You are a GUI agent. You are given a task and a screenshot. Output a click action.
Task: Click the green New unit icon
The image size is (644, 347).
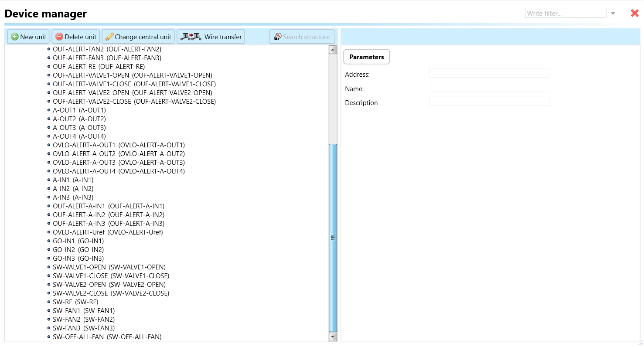click(15, 37)
